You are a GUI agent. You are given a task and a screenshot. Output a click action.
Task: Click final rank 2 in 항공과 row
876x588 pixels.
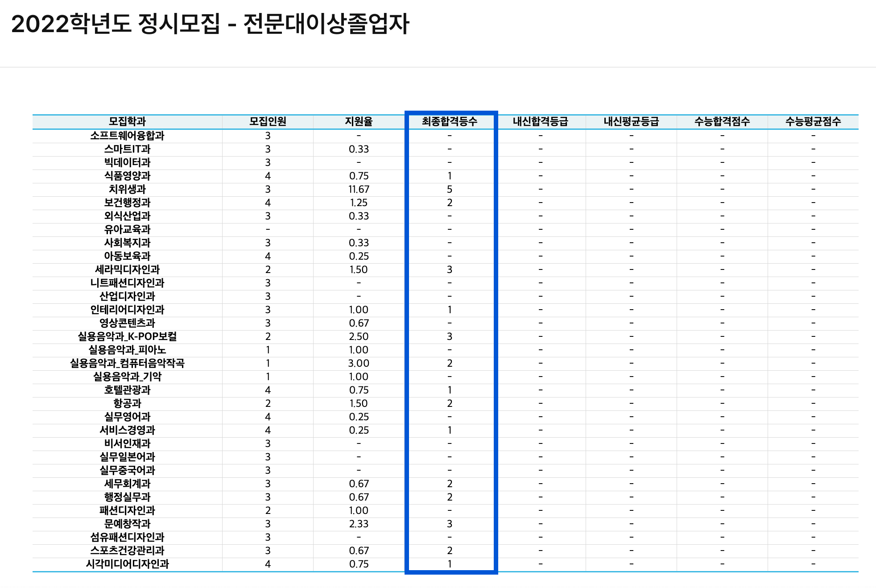coord(450,403)
